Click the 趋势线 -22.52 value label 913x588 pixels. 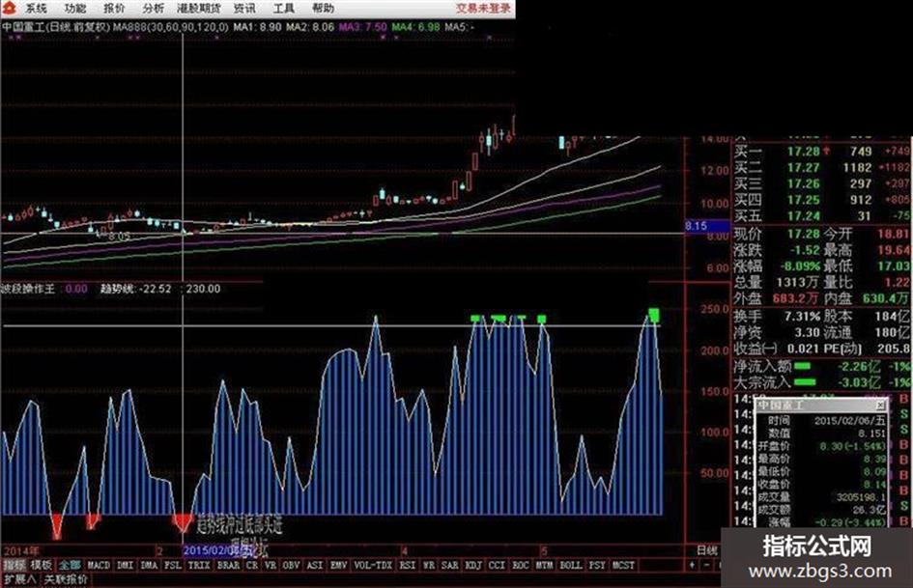pos(136,289)
